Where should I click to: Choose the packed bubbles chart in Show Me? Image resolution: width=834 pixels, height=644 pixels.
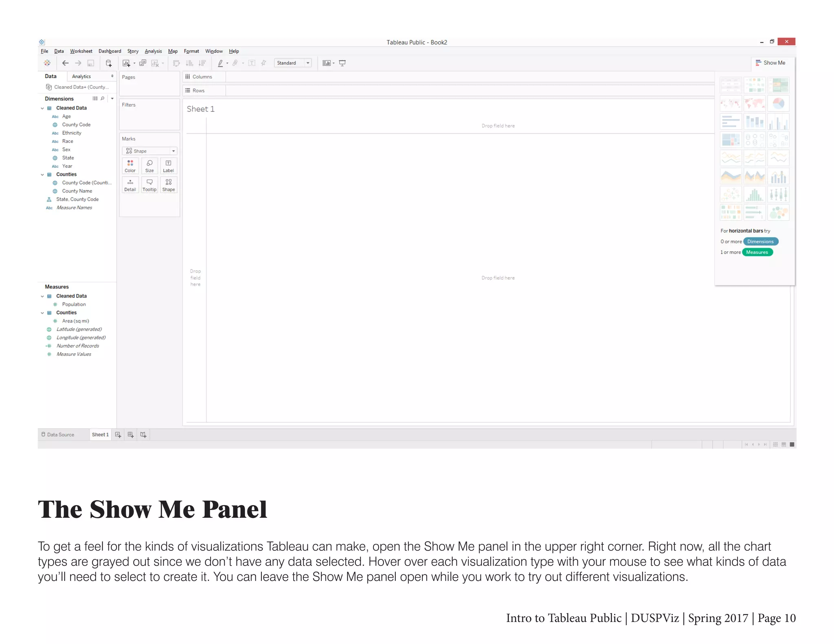[x=779, y=212]
